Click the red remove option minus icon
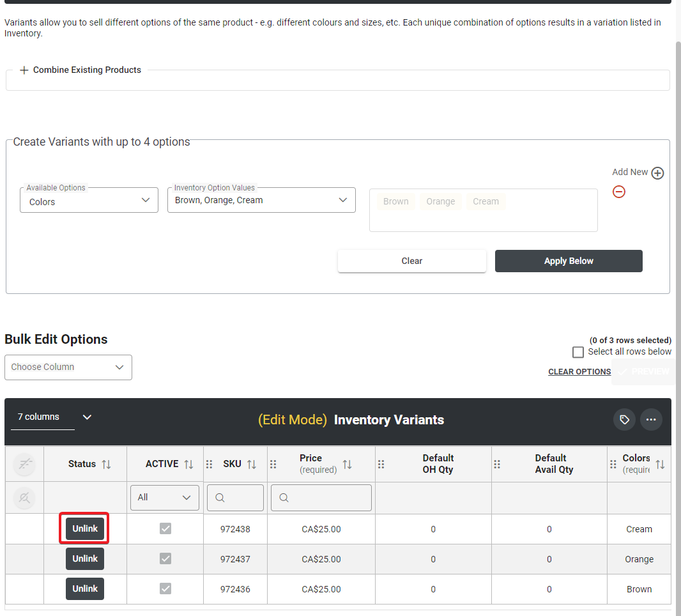Viewport: 681px width, 616px height. pyautogui.click(x=618, y=192)
